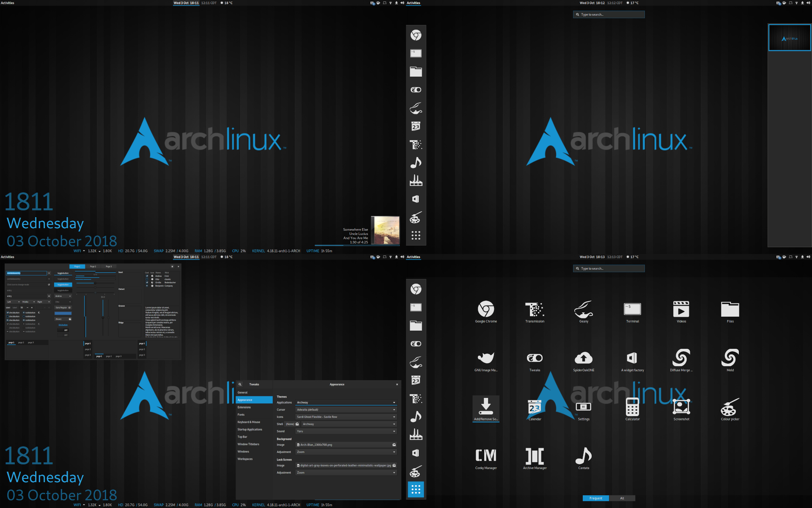Click the search icon in Tweaks header
Screen dimensions: 812x508
(x=240, y=384)
